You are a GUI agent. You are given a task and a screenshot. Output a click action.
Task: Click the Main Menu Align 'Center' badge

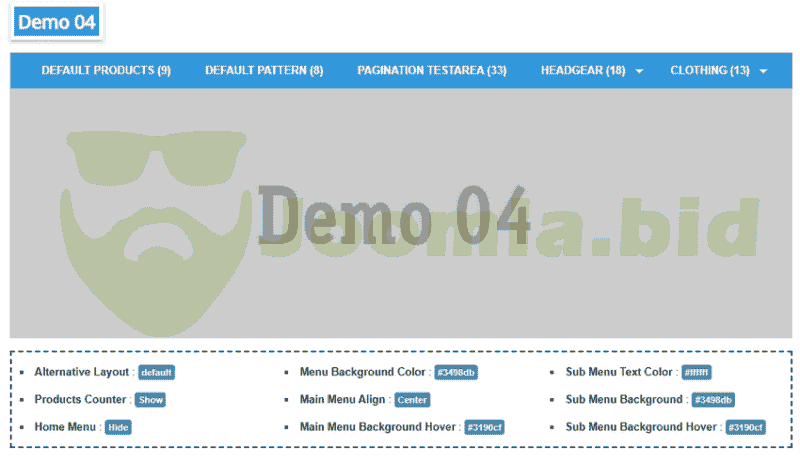click(411, 400)
